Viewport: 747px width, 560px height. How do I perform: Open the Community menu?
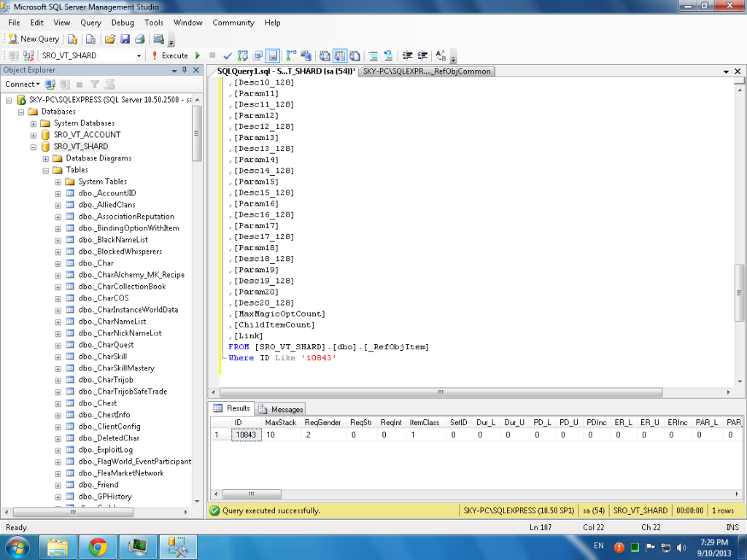[x=233, y=23]
